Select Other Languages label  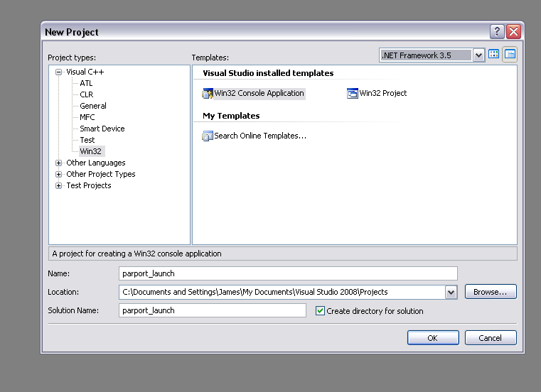click(x=96, y=163)
